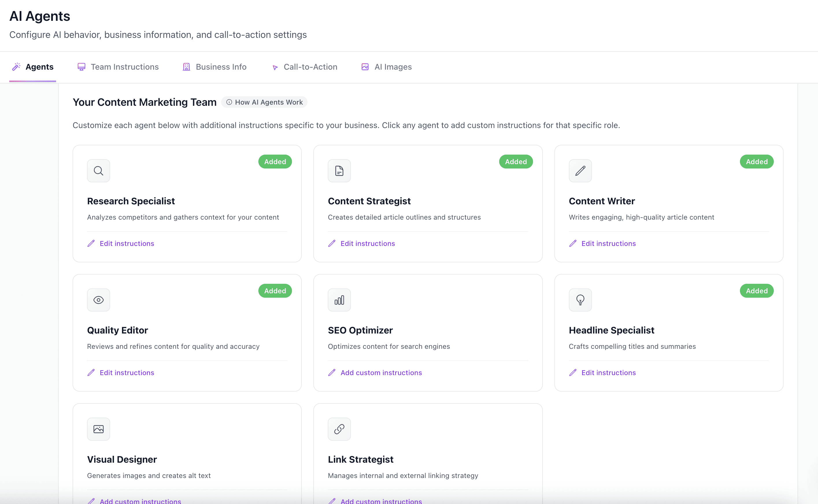The image size is (818, 504).
Task: Click the Content Writer pen icon
Action: pos(580,171)
